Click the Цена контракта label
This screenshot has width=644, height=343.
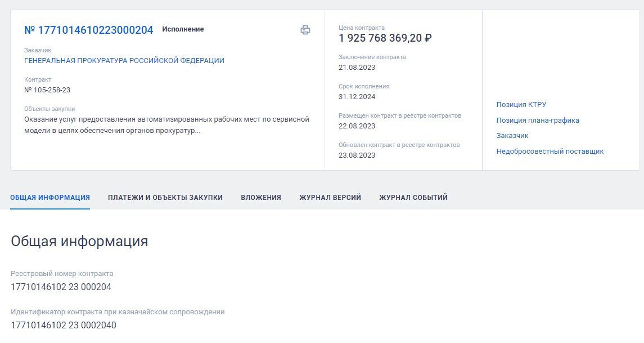pyautogui.click(x=362, y=28)
